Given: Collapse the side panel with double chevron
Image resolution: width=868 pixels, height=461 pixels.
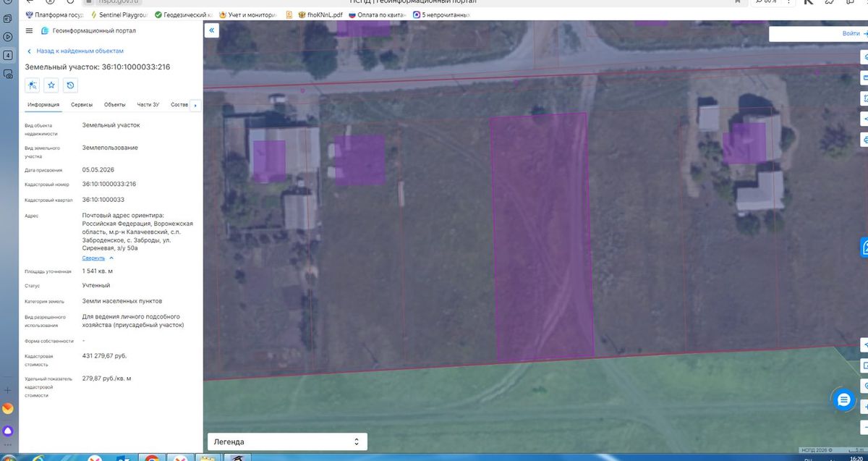Looking at the screenshot, I should [x=211, y=30].
